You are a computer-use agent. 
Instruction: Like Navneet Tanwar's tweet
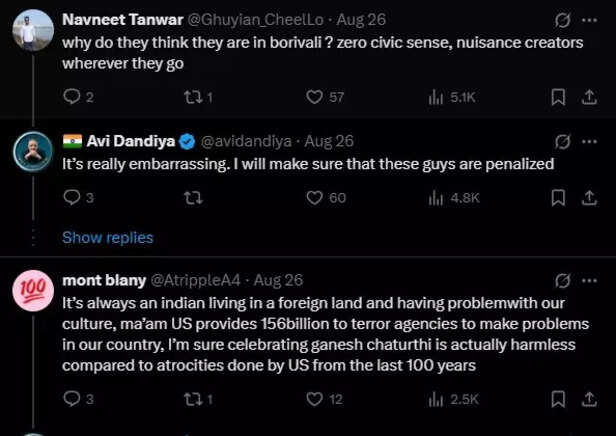pos(314,97)
